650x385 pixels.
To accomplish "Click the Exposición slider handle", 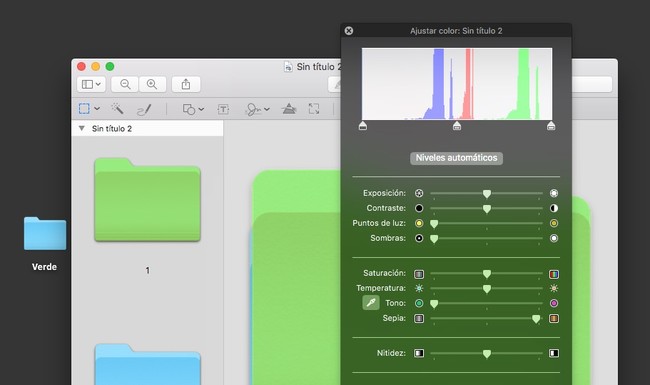I will (487, 194).
